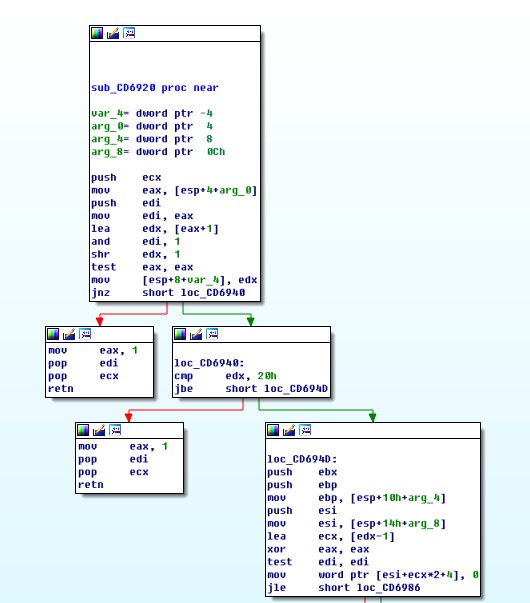This screenshot has width=530, height=603.
Task: Click 'mov [esp+8+var_4], edx' instruction
Action: point(174,280)
